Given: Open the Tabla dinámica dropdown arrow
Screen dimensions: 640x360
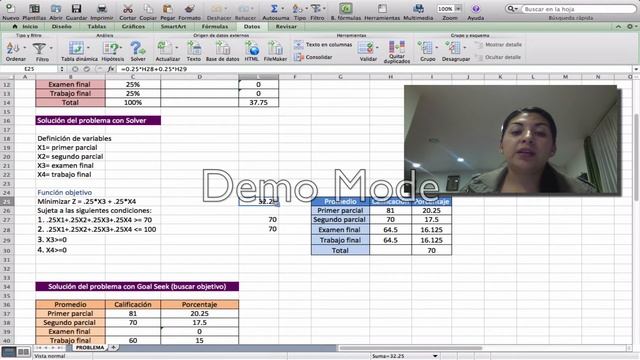Looking at the screenshot, I should coord(89,48).
